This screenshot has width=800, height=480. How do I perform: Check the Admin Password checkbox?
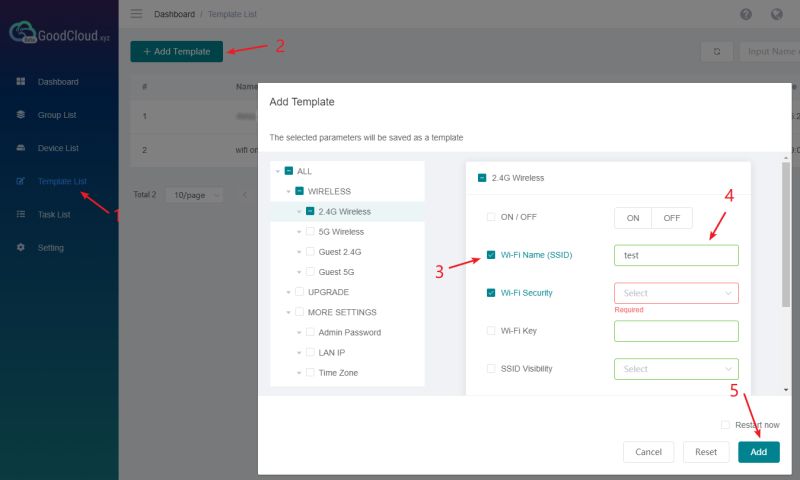[x=310, y=332]
